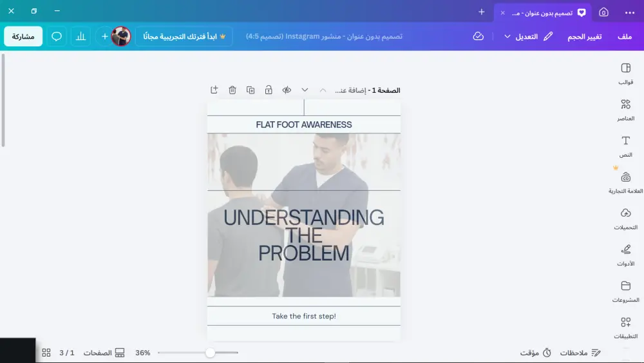Screen dimensions: 644x363
Task: Start free trial (ابدأ فترتك التجريبية مجانًا) button
Action: point(184,36)
